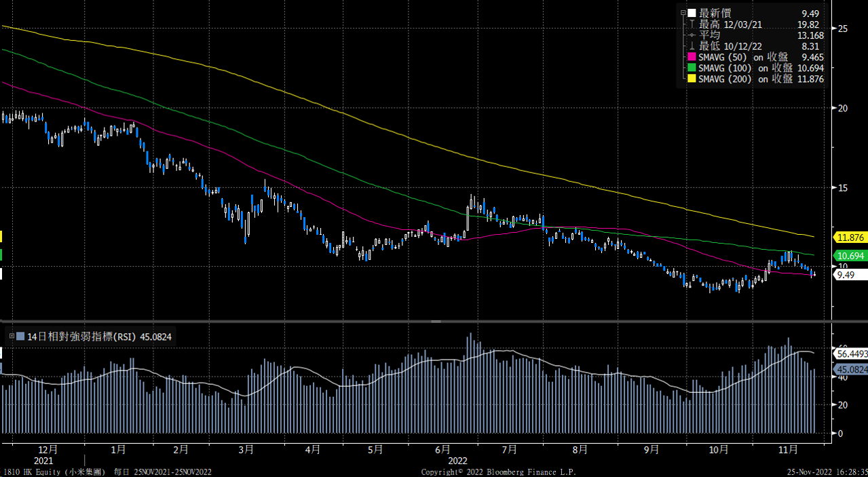Click the 平均 average marker icon in legend

point(690,35)
